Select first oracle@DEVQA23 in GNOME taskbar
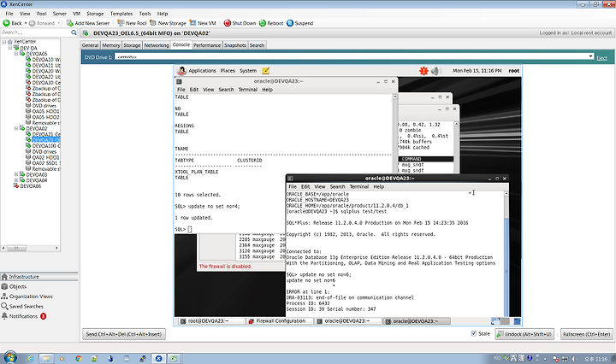 click(x=347, y=321)
